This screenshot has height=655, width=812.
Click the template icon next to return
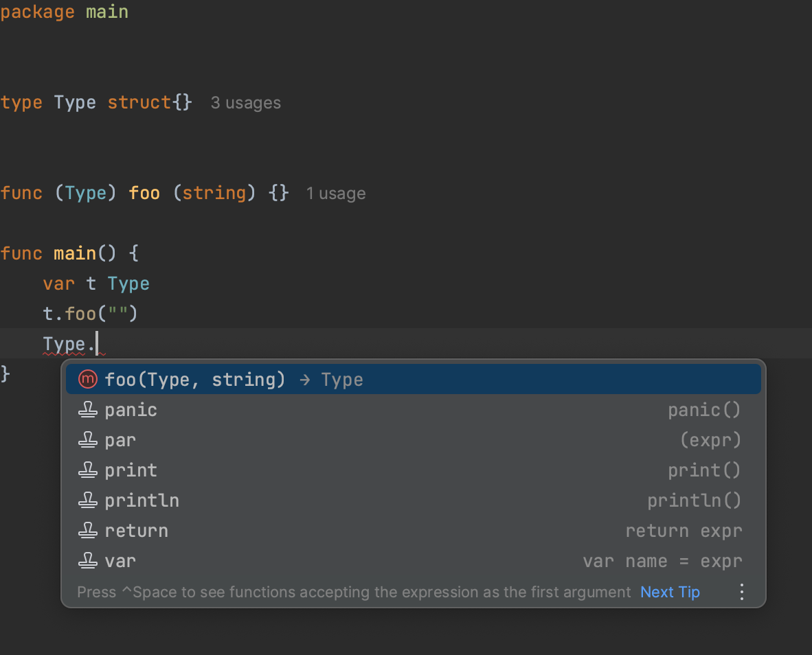88,531
